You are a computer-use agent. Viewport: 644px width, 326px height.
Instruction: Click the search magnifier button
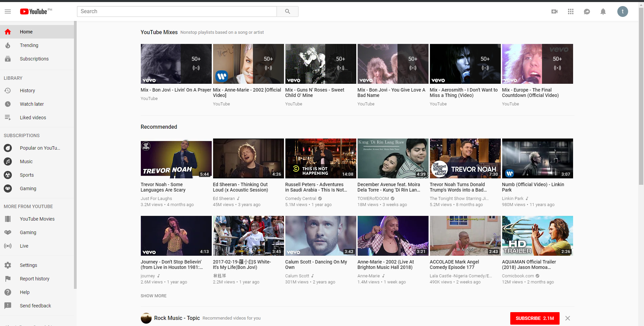[287, 11]
